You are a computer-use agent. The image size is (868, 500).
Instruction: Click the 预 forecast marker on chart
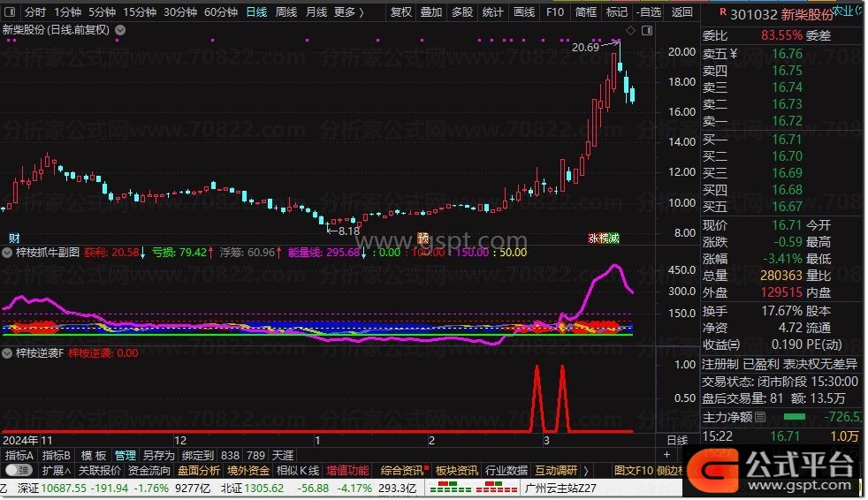click(423, 238)
